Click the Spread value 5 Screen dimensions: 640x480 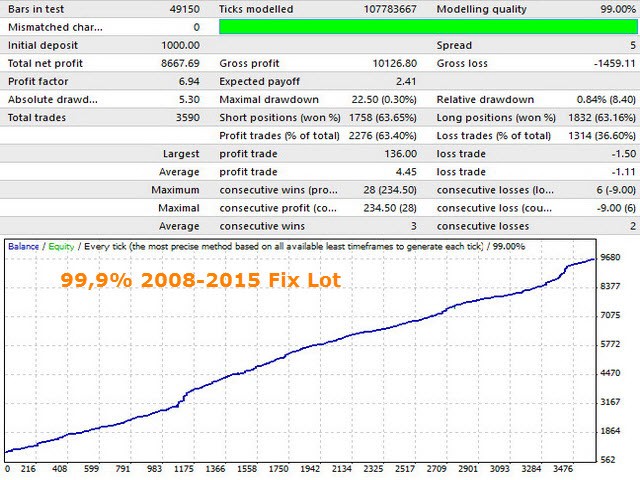[x=633, y=45]
